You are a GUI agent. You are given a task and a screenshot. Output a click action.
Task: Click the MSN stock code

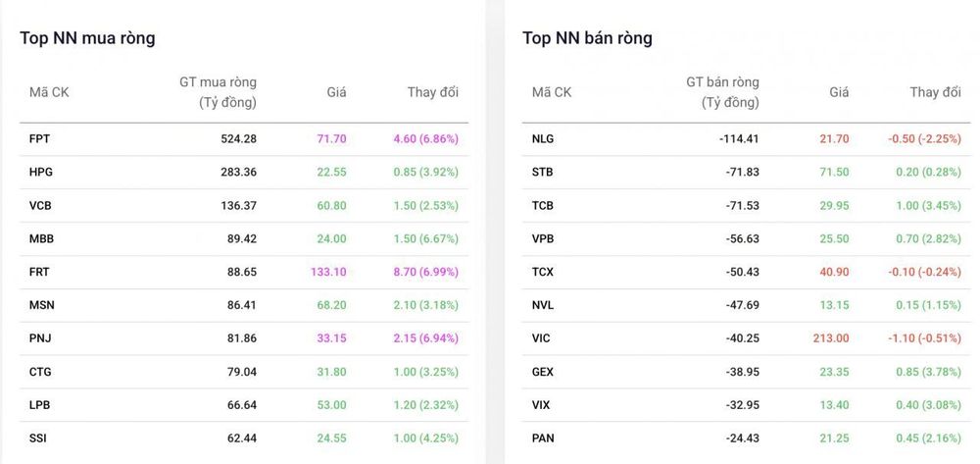click(x=41, y=305)
